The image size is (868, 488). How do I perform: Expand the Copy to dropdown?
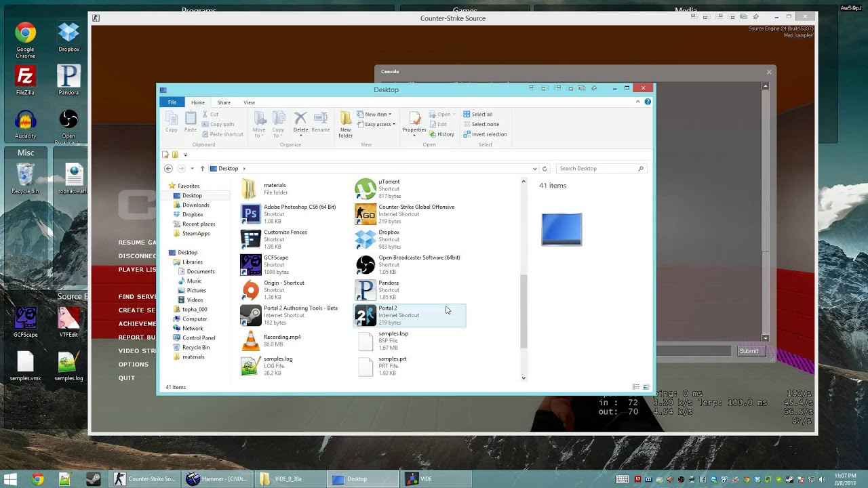point(278,133)
